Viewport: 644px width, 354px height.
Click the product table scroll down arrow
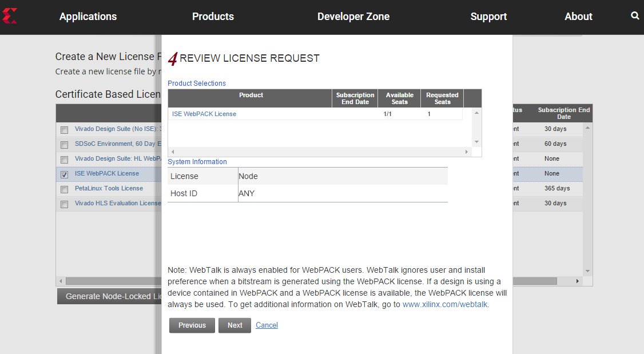[x=476, y=142]
